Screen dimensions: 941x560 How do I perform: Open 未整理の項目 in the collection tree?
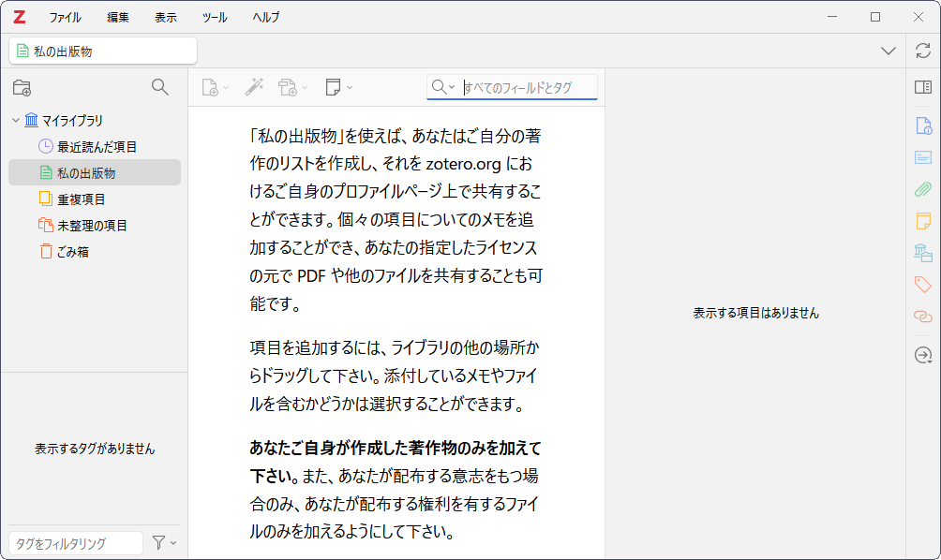coord(95,226)
